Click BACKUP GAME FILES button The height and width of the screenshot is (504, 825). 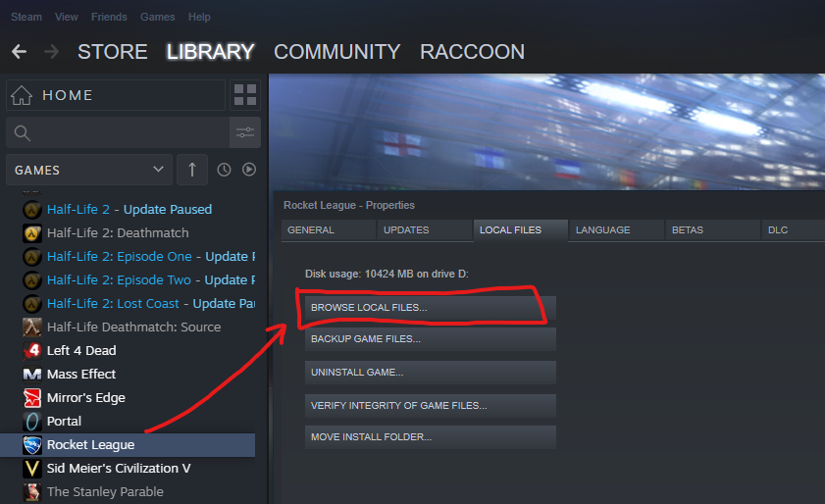431,339
